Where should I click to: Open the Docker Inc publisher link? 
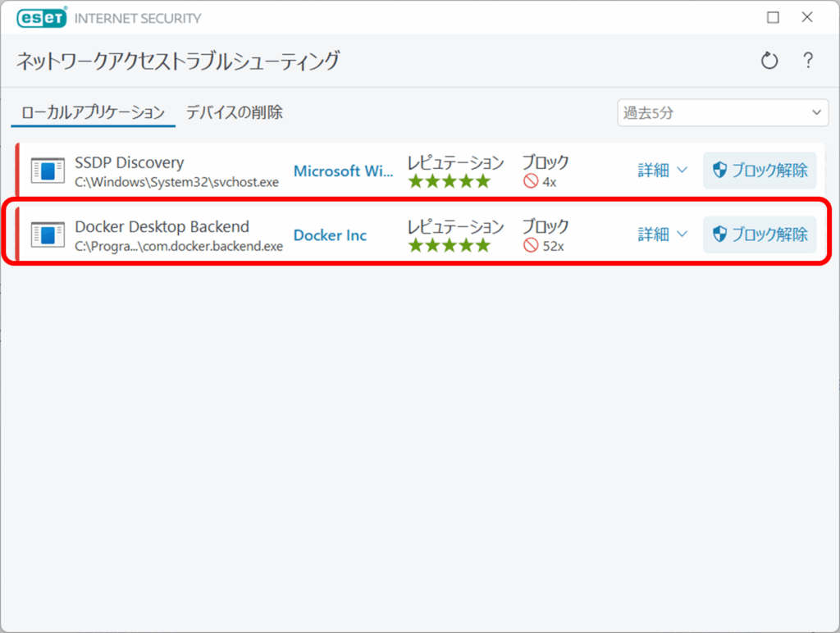click(330, 235)
